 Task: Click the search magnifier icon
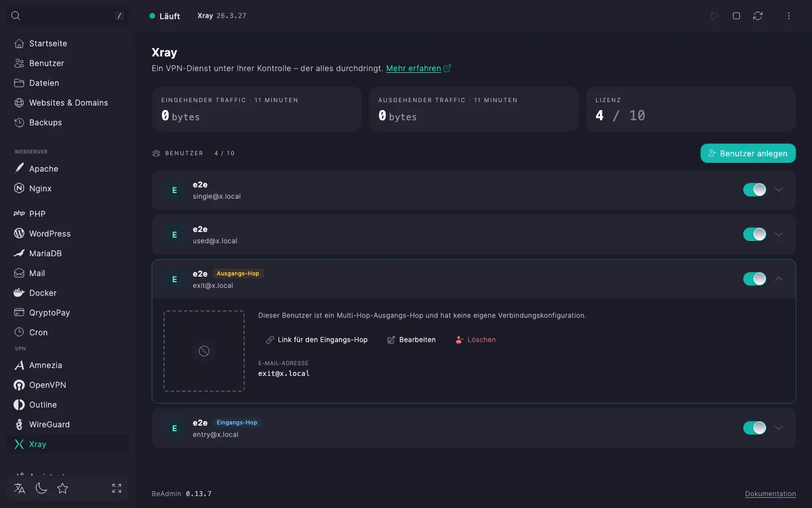coord(16,16)
